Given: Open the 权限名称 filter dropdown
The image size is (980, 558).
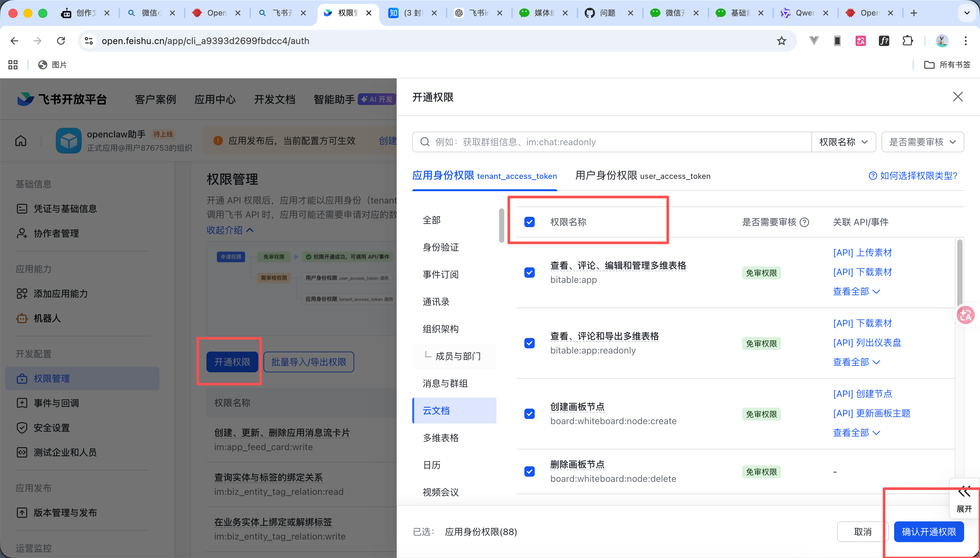Looking at the screenshot, I should coord(843,141).
